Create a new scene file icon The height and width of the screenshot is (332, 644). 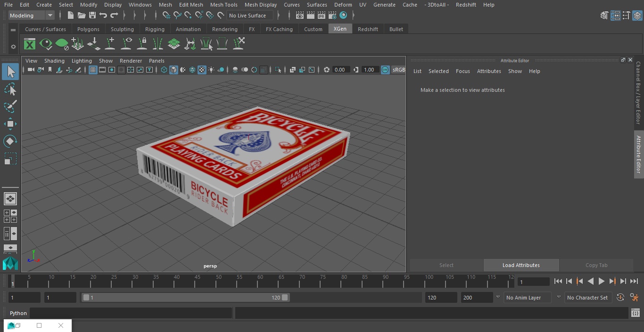pyautogui.click(x=70, y=16)
